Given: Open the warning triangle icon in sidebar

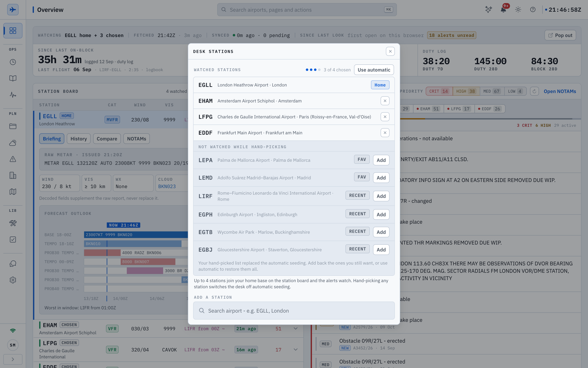Looking at the screenshot, I should click(13, 159).
